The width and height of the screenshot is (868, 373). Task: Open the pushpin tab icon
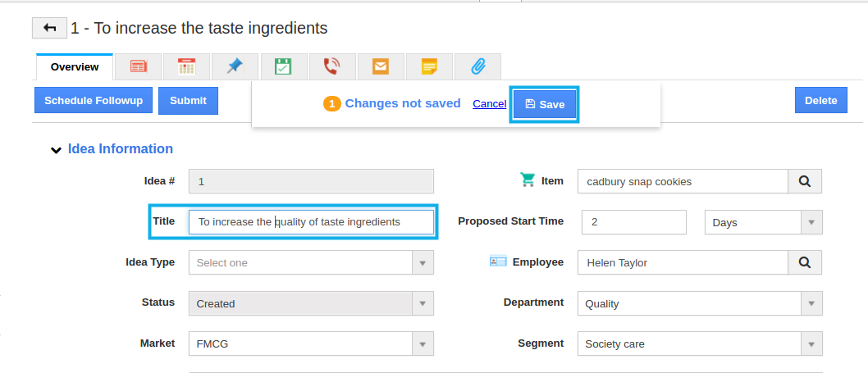(235, 67)
